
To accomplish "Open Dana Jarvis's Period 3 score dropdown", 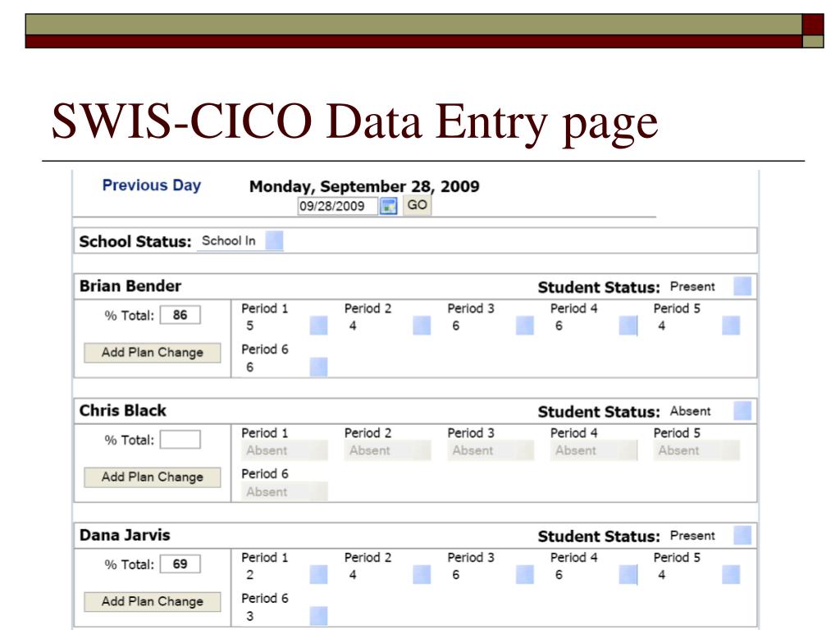I will 524,574.
